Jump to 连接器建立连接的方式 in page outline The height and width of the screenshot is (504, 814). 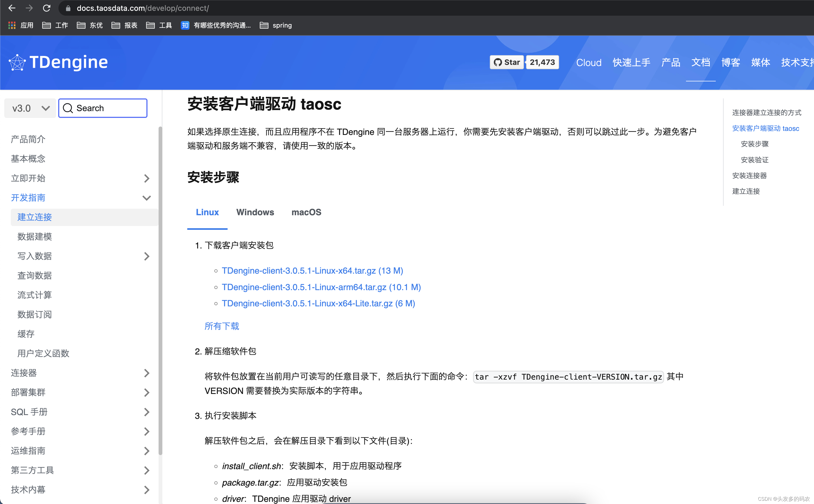click(767, 113)
